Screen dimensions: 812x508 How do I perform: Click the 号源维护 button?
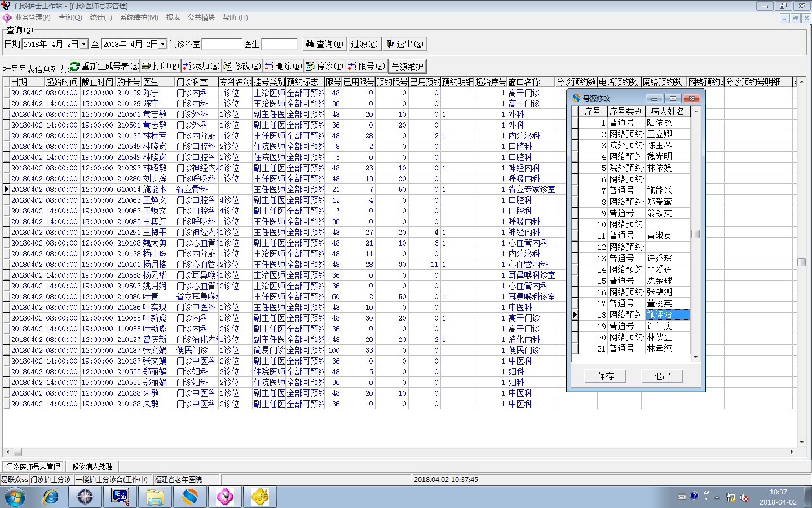407,66
